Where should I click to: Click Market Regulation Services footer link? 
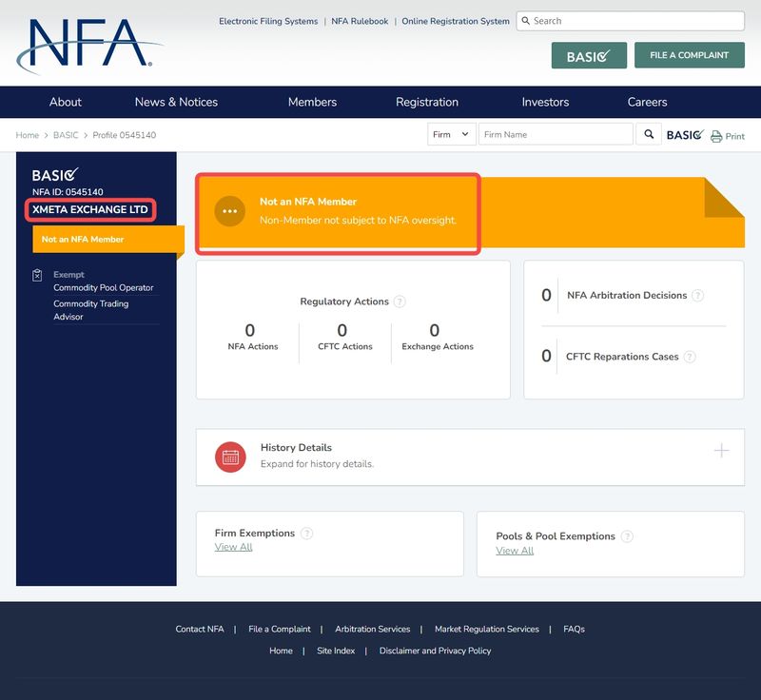click(x=487, y=630)
